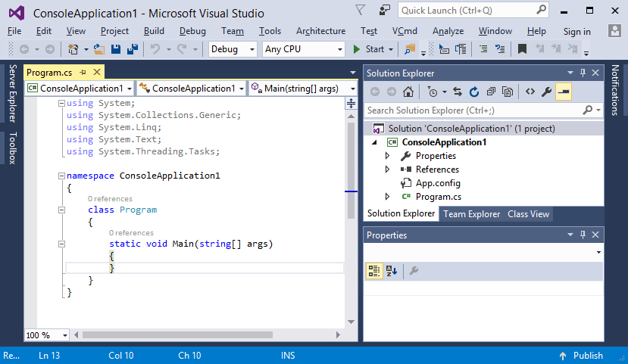628x364 pixels.
Task: Toggle Preview Selected Items in Solution Explorer
Action: coord(564,92)
